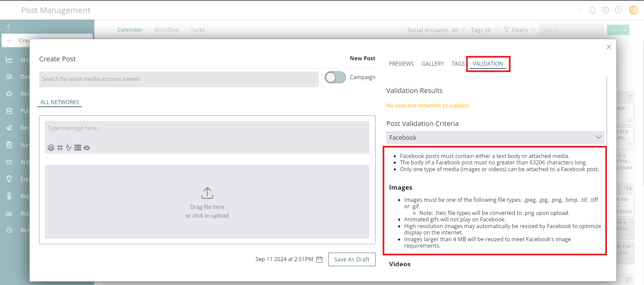
Task: Open the list icon in message toolbar
Action: (78, 148)
